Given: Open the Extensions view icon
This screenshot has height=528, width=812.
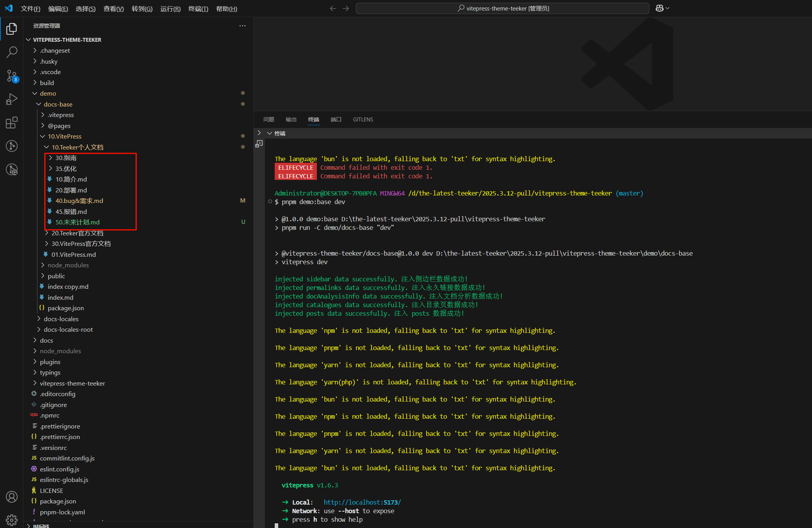Looking at the screenshot, I should 12,123.
